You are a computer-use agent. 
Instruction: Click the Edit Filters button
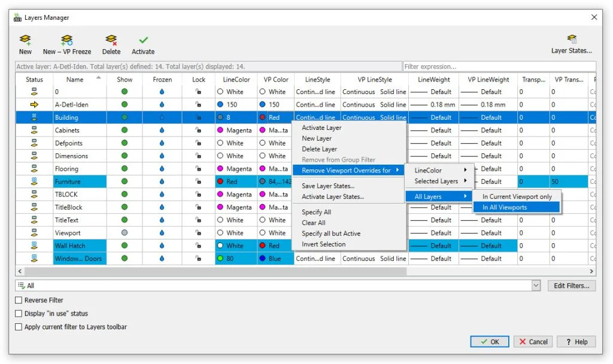pos(571,286)
